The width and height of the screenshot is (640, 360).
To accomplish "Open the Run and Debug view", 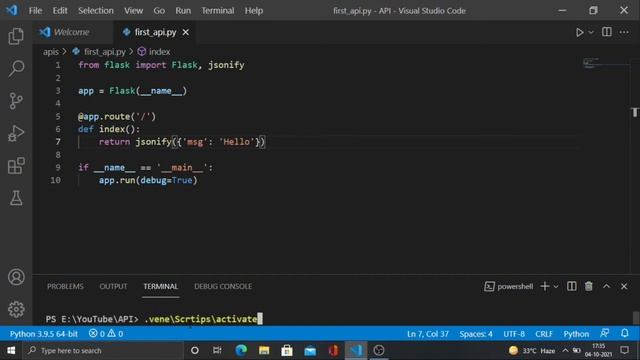I will pos(16,133).
